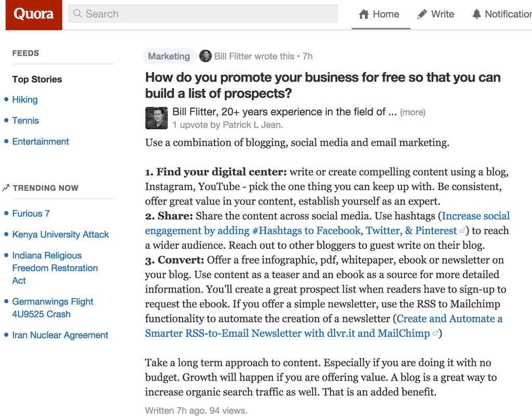This screenshot has height=420, width=532.
Task: Open Bill Flitter's small avatar beside Marketing
Action: 205,56
